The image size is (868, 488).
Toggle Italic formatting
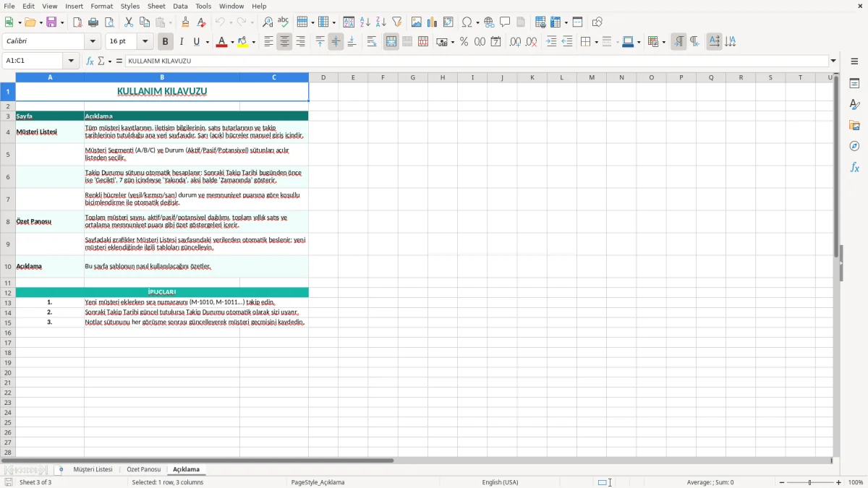tap(182, 42)
